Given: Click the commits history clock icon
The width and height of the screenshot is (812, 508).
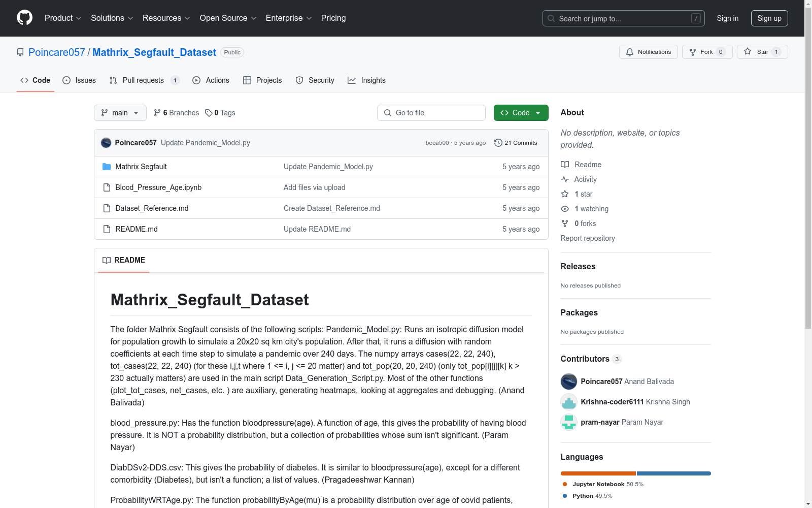Looking at the screenshot, I should coord(498,143).
